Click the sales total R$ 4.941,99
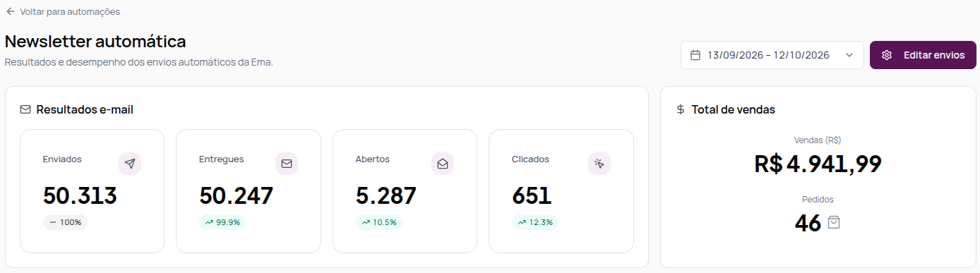 pyautogui.click(x=818, y=164)
